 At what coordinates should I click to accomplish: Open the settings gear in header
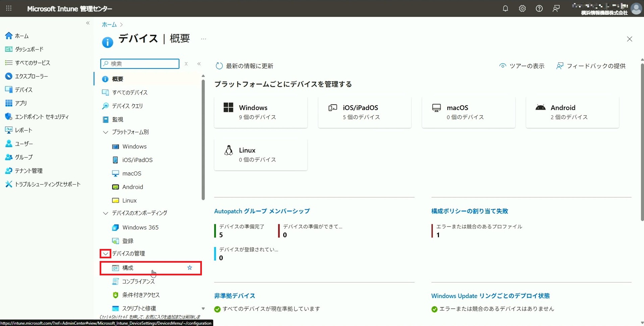point(522,9)
